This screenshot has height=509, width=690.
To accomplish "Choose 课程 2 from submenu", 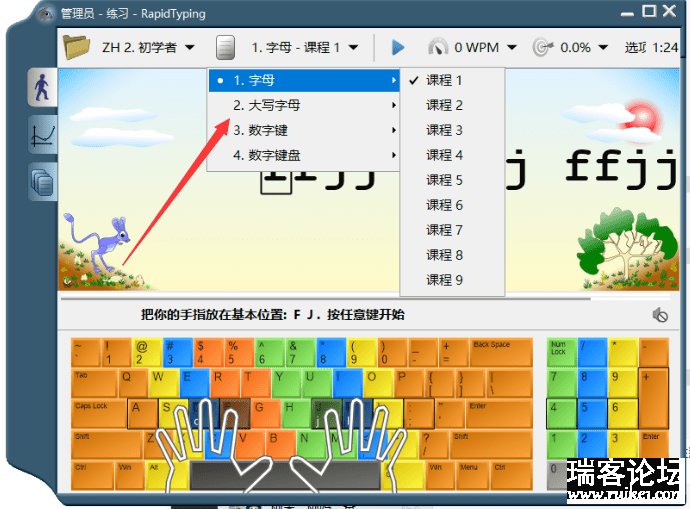I will (x=452, y=106).
